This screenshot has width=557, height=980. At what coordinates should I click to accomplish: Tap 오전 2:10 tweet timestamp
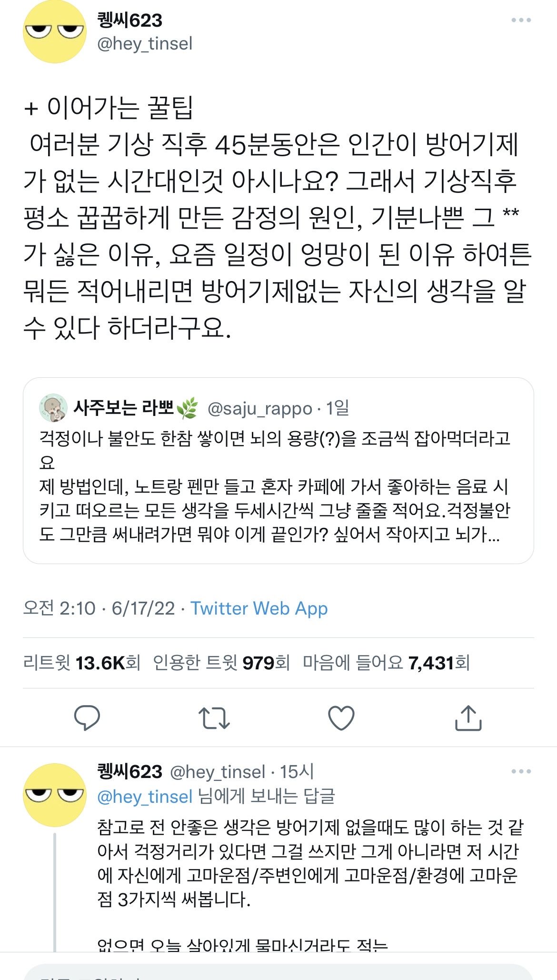(59, 608)
